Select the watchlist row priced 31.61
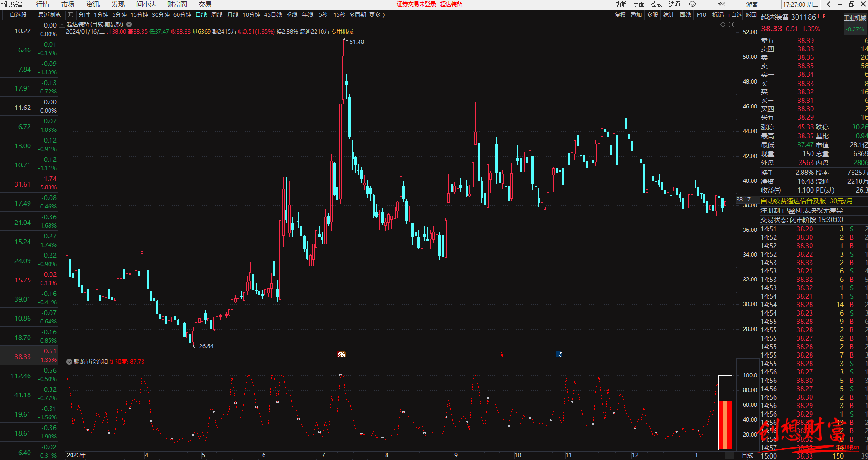The width and height of the screenshot is (868, 460). point(29,183)
